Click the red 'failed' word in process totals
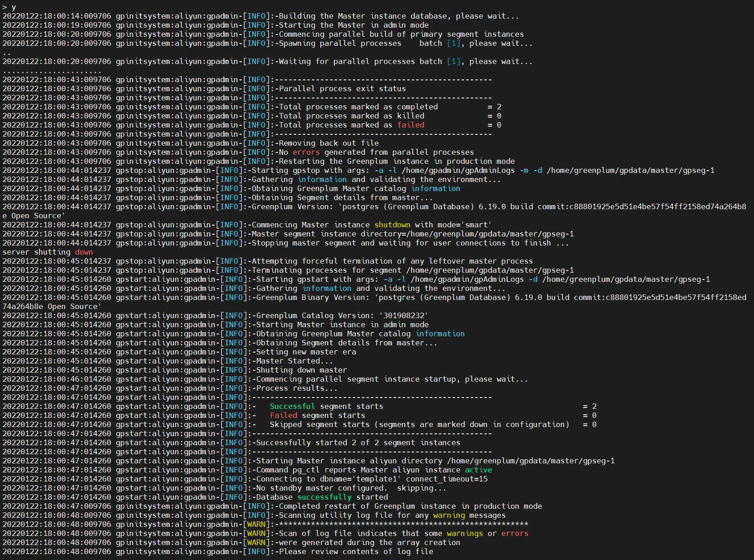Screen dimensions: 754x560 [411, 125]
